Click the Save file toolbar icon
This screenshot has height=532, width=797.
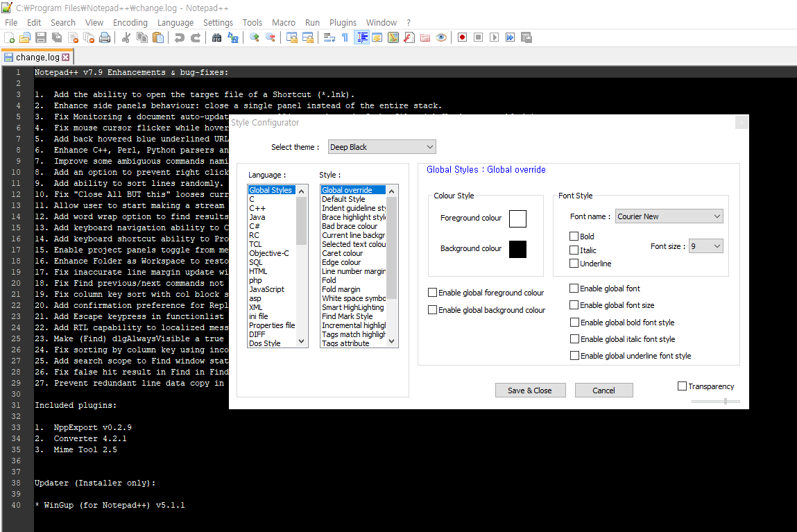point(41,37)
